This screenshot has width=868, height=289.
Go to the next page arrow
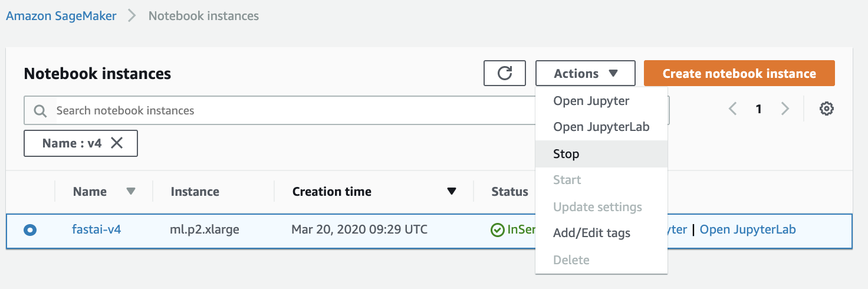[785, 109]
